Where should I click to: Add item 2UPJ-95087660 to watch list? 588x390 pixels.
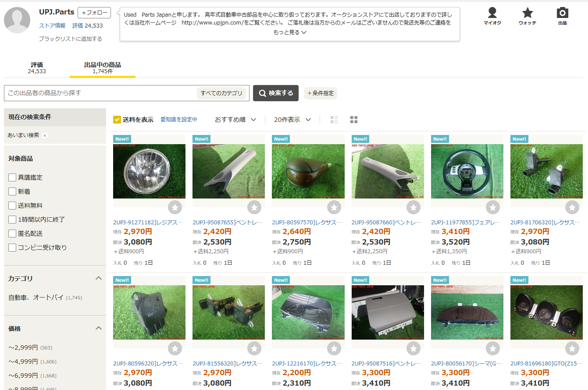413,207
